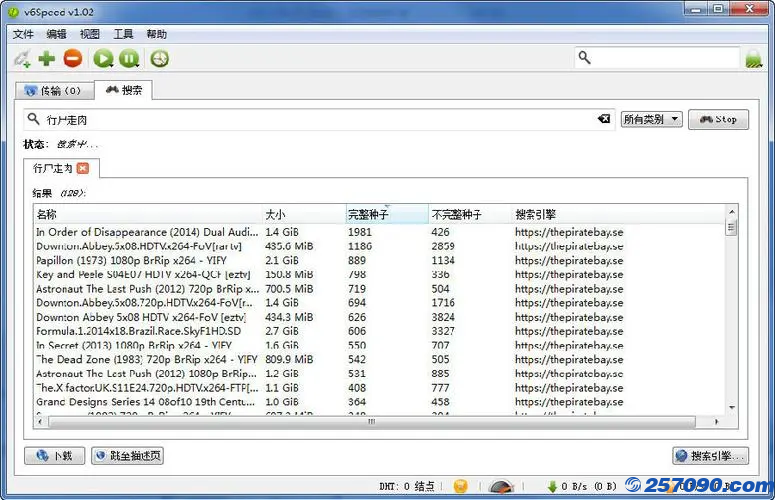The image size is (775, 500).
Task: Select The.X.factor.UK.S11E24 row
Action: click(379, 388)
